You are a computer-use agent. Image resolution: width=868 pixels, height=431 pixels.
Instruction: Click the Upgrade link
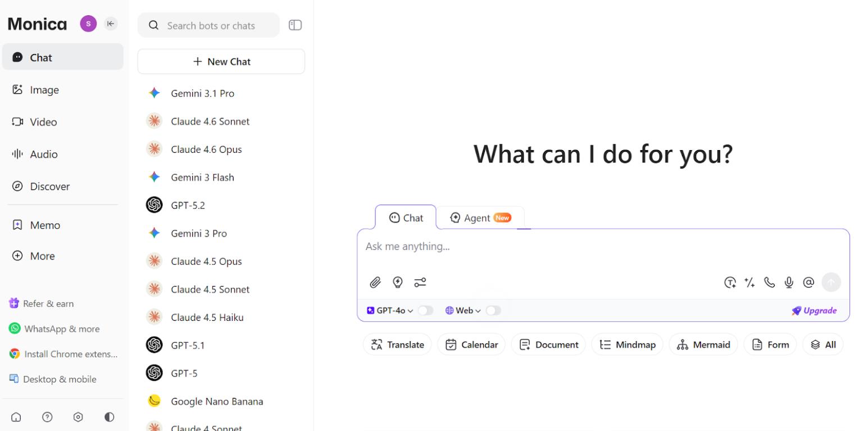814,311
